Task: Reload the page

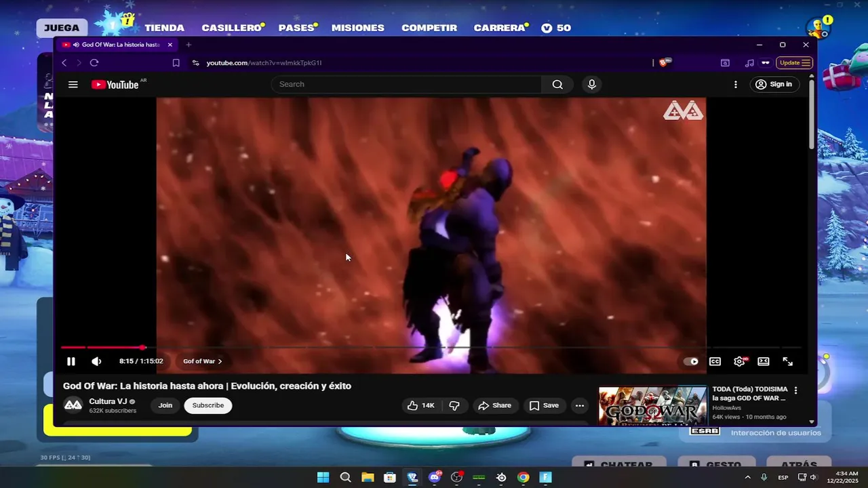Action: coord(94,62)
